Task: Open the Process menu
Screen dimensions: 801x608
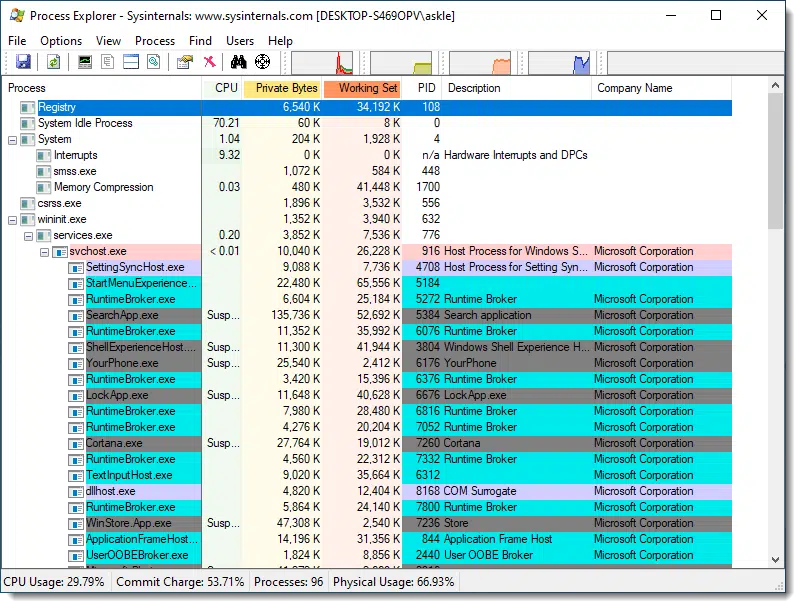Action: coord(155,41)
